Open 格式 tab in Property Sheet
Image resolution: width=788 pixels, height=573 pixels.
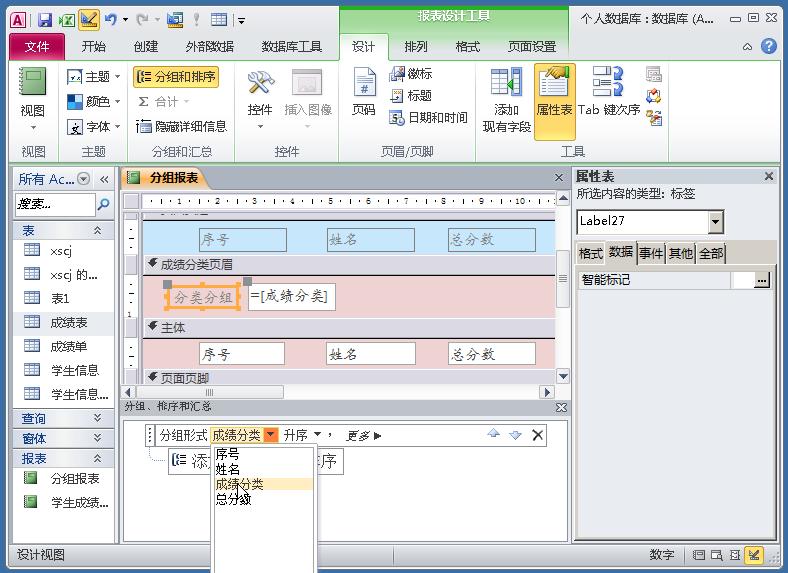[x=590, y=253]
